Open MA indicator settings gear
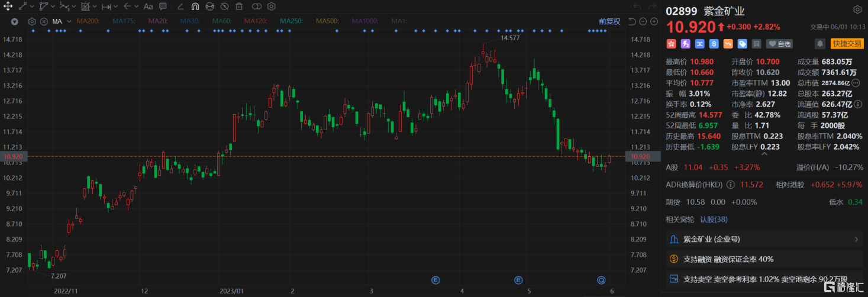Screen dimensions: 868x297 click(32, 21)
